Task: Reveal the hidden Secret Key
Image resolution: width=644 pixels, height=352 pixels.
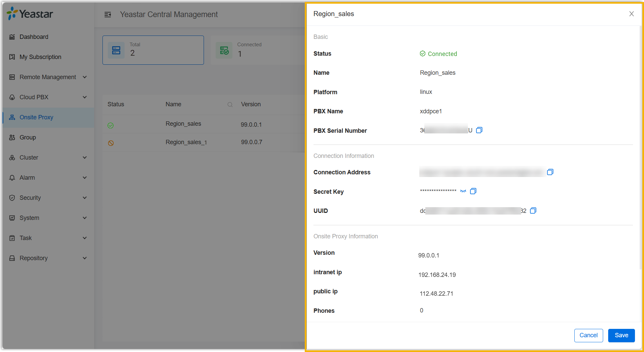Action: pos(463,191)
